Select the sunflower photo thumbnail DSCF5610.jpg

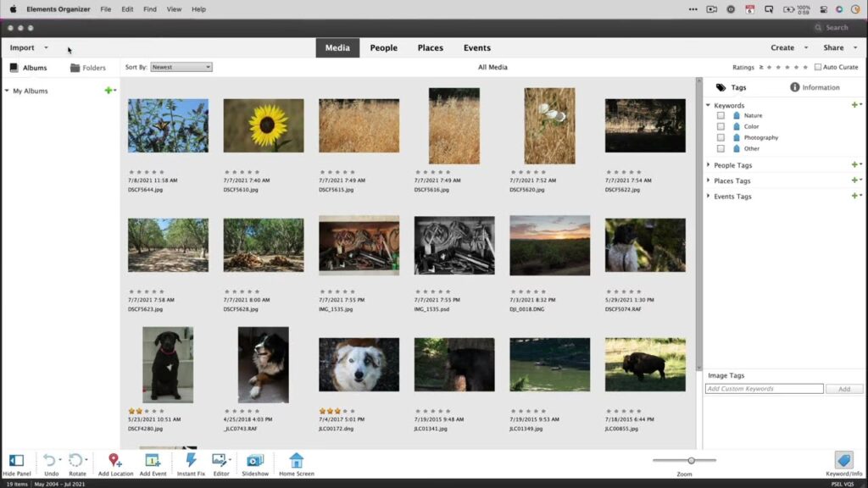point(264,125)
